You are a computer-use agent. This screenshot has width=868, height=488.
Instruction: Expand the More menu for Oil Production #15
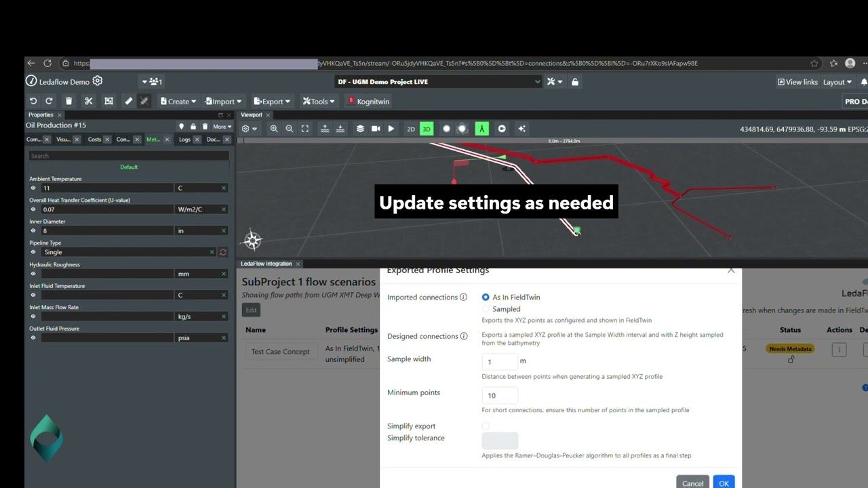click(x=222, y=127)
